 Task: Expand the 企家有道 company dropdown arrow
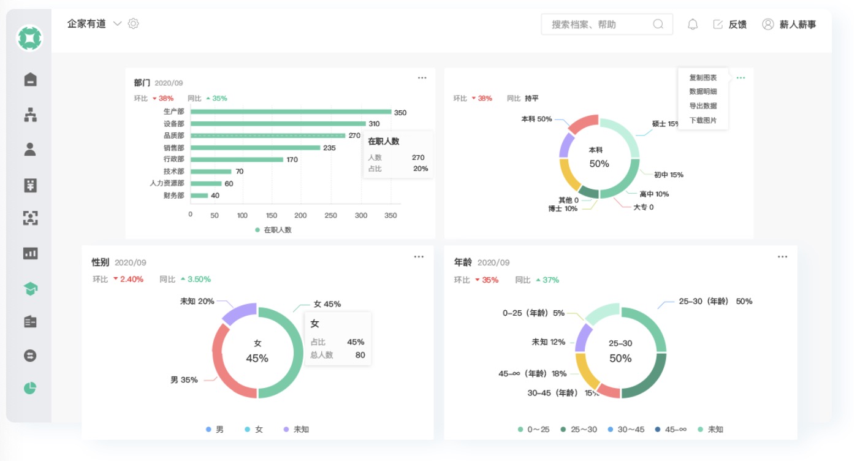point(118,24)
